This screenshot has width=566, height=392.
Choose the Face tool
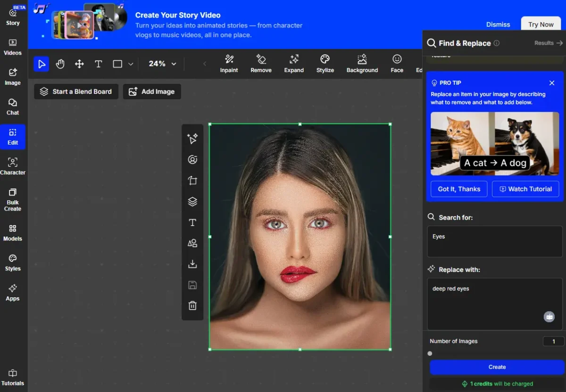[397, 64]
